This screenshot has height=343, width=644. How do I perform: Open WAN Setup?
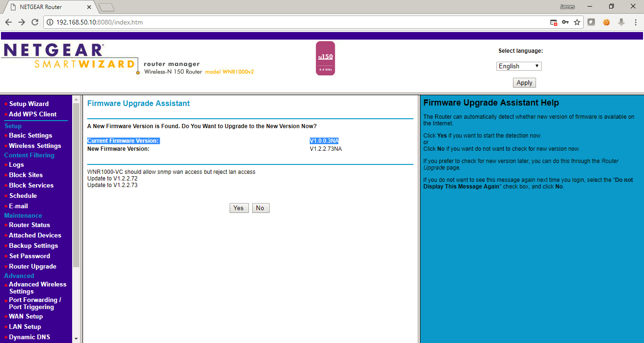pos(26,316)
